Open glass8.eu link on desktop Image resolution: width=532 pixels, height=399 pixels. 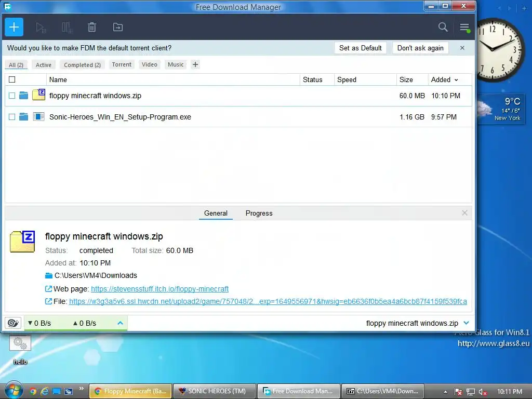pyautogui.click(x=494, y=343)
